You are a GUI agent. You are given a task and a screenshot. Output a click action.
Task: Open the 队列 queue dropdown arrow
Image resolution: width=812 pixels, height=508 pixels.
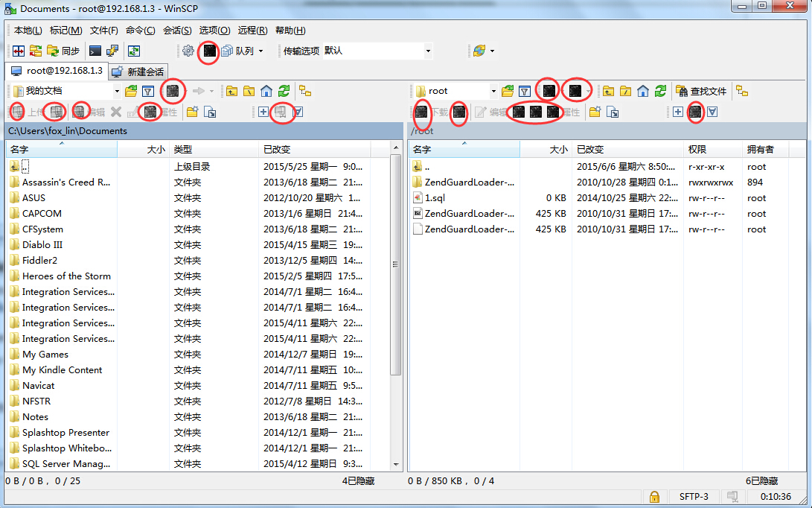pyautogui.click(x=260, y=51)
